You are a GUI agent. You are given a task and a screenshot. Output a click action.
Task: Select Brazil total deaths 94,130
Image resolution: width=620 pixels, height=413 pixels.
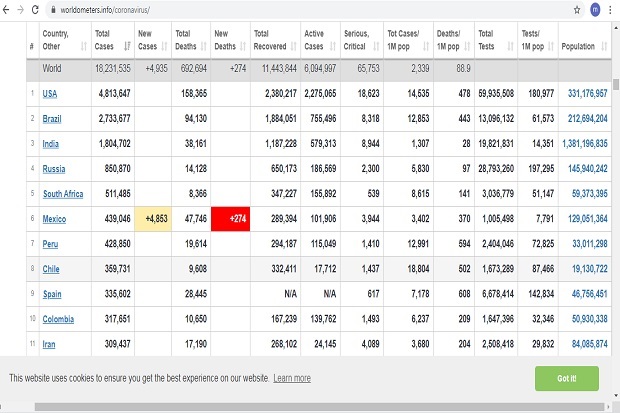pyautogui.click(x=191, y=119)
